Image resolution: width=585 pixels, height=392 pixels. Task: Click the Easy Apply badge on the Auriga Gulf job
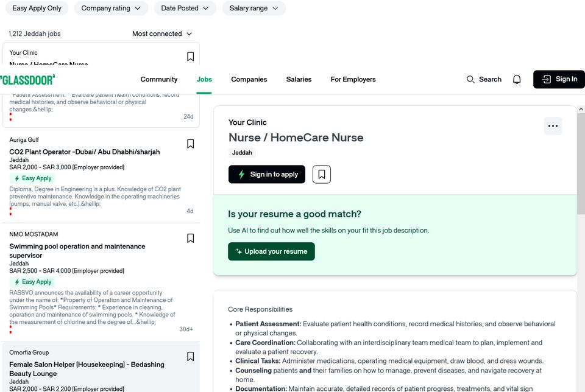(x=32, y=178)
